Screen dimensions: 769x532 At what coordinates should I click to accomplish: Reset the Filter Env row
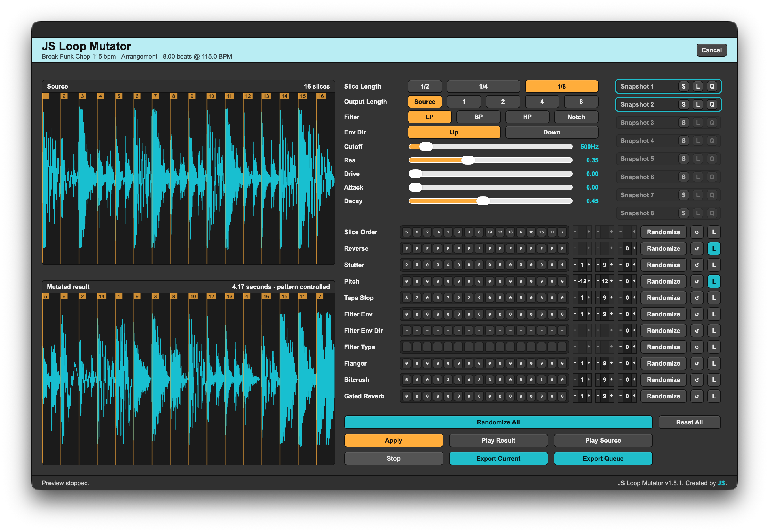click(697, 314)
